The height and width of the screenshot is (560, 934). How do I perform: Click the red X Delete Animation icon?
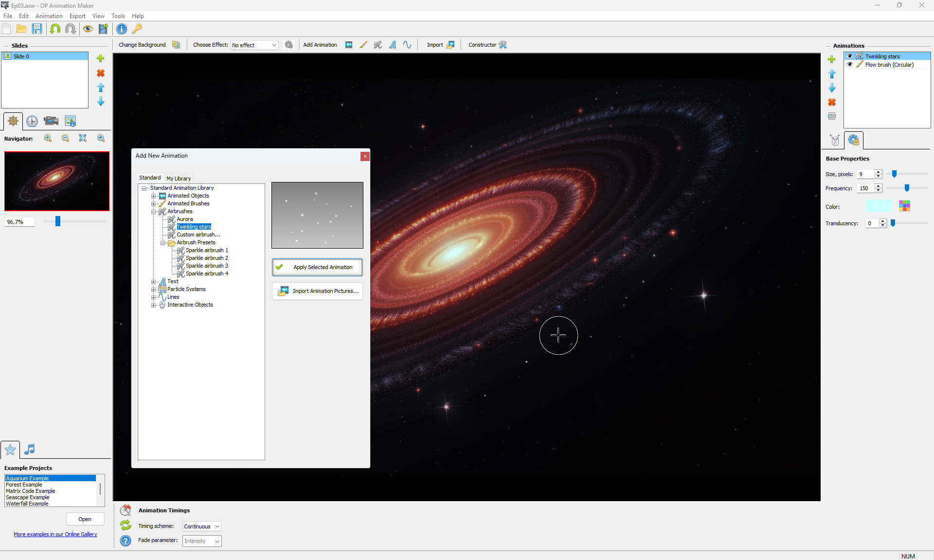tap(832, 102)
